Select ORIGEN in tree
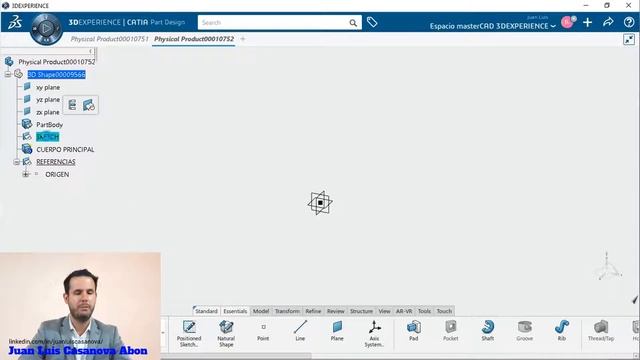Image resolution: width=640 pixels, height=360 pixels. tap(57, 174)
